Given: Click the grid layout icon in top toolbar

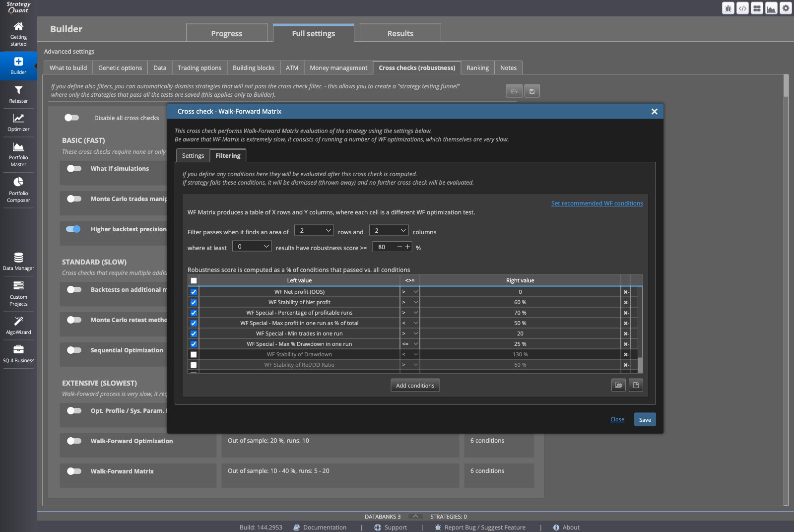Looking at the screenshot, I should coord(757,8).
